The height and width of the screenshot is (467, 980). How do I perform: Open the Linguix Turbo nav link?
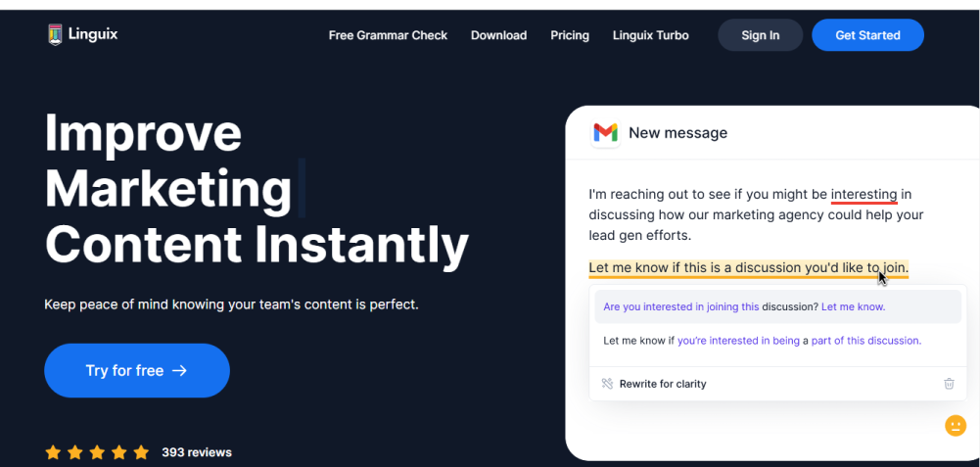tap(651, 35)
